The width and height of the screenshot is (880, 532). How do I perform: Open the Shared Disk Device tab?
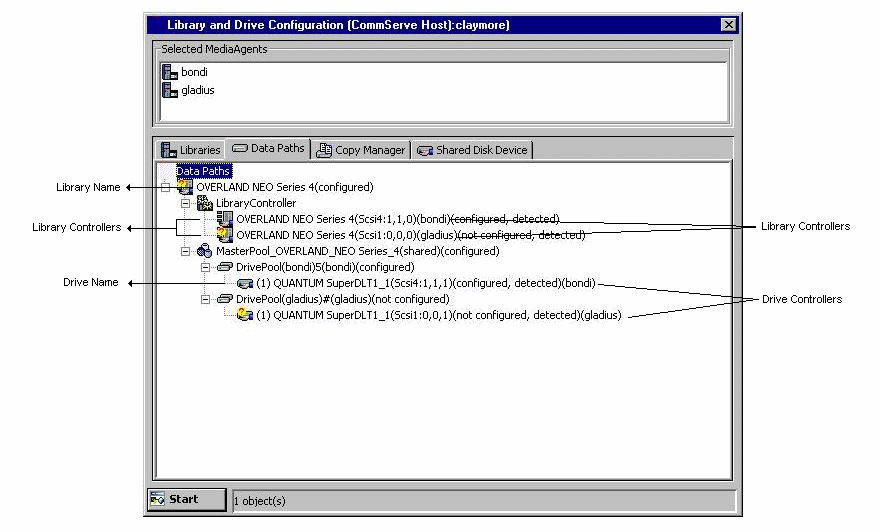473,150
